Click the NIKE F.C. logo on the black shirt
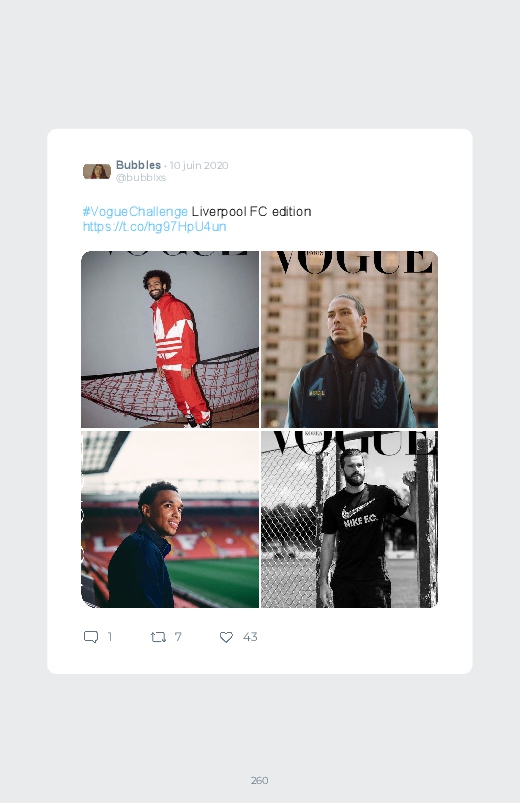The height and width of the screenshot is (803, 520). click(359, 516)
